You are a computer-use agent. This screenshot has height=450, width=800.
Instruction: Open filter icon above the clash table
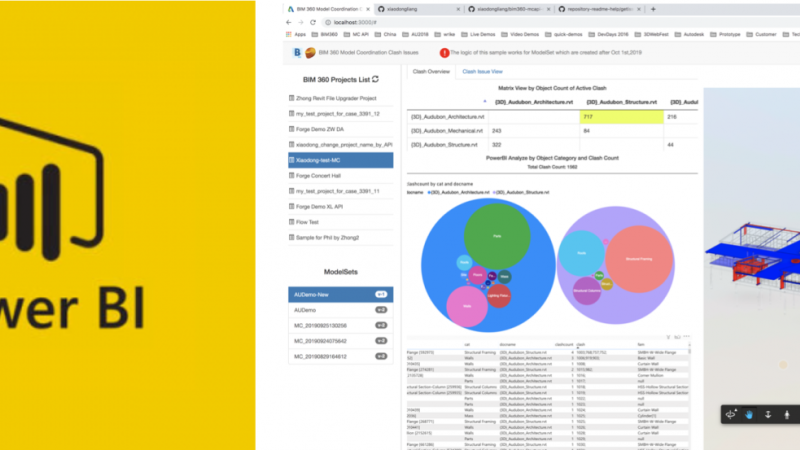pos(668,337)
